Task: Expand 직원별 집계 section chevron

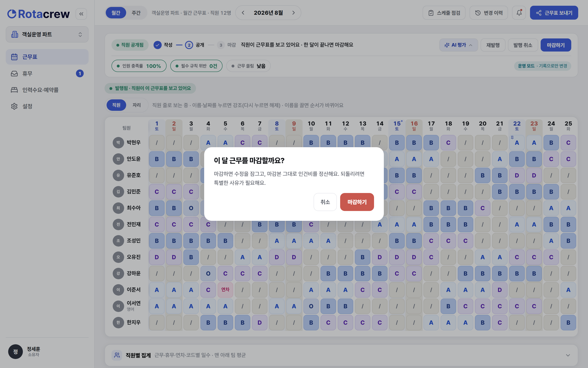Action: 568,355
